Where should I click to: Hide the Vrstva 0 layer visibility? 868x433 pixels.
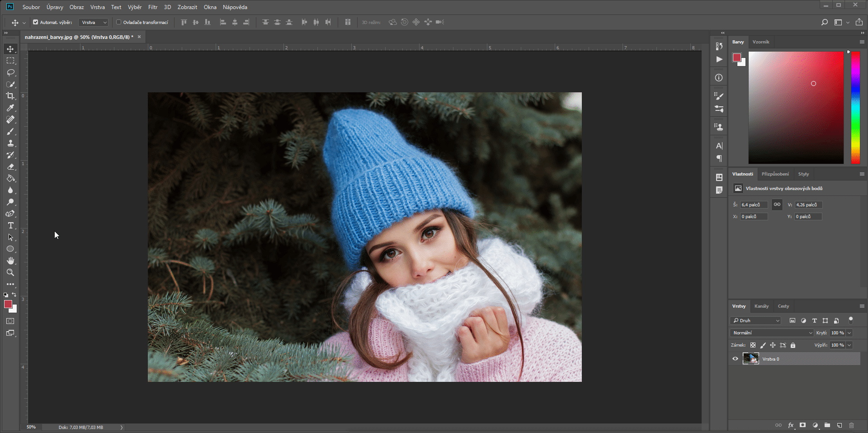[735, 359]
